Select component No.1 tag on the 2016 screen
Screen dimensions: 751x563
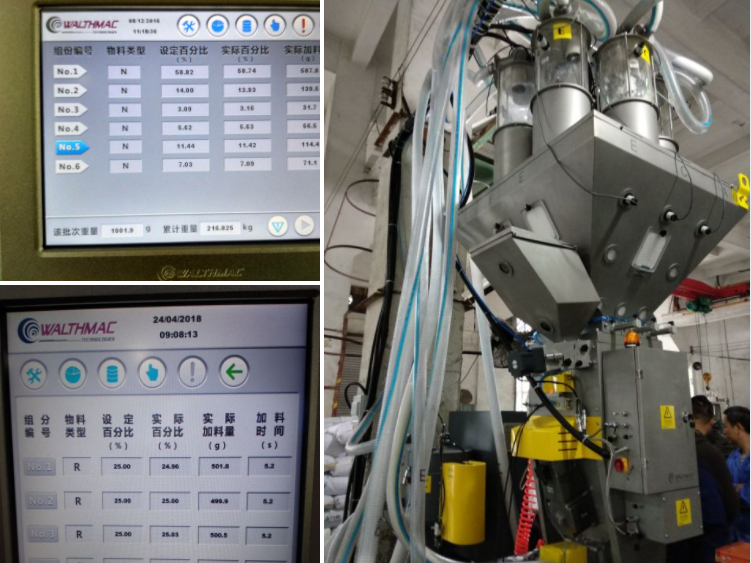point(69,72)
